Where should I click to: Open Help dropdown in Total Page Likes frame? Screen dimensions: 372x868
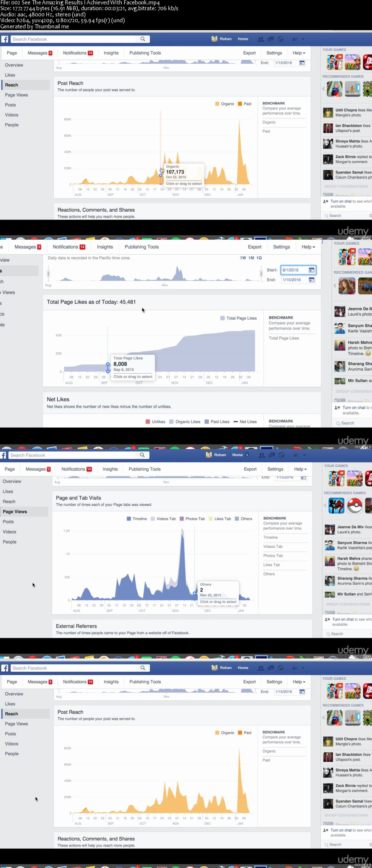tap(308, 247)
